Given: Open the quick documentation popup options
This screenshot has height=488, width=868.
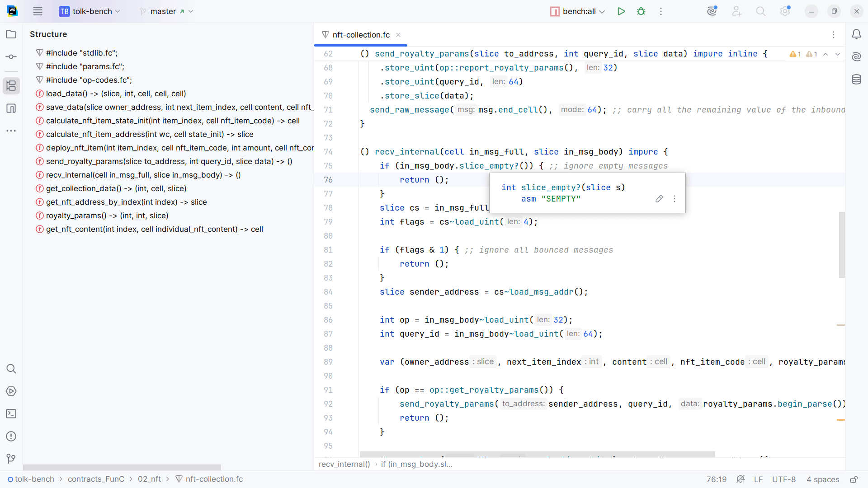Looking at the screenshot, I should (675, 199).
